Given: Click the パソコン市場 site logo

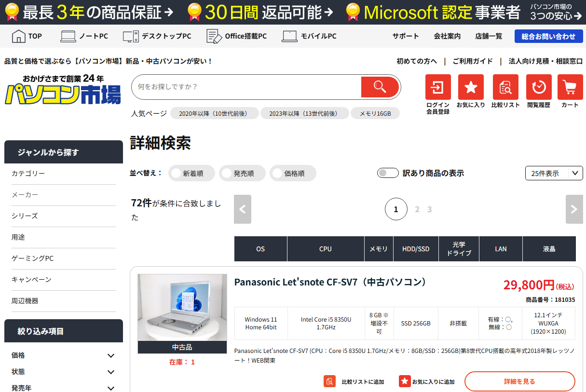Looking at the screenshot, I should (x=63, y=90).
